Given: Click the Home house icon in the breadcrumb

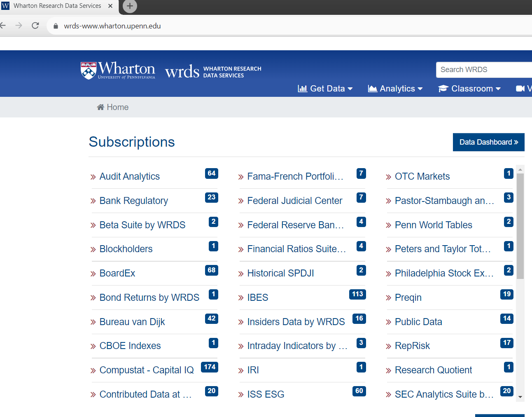Looking at the screenshot, I should pos(100,107).
